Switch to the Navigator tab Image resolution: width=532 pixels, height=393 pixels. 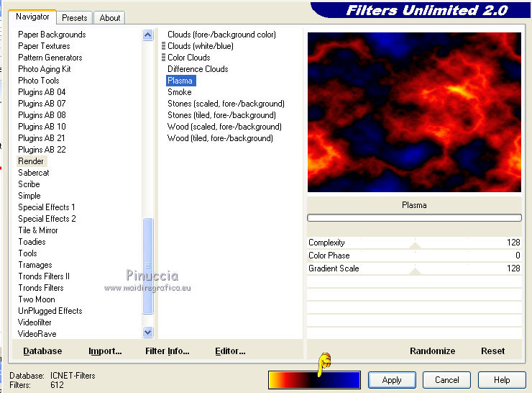pos(32,17)
